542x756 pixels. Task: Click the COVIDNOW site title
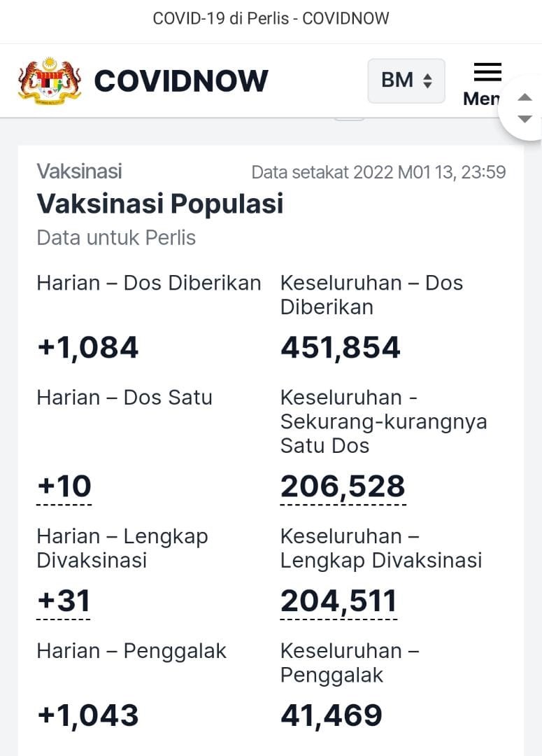pos(181,80)
